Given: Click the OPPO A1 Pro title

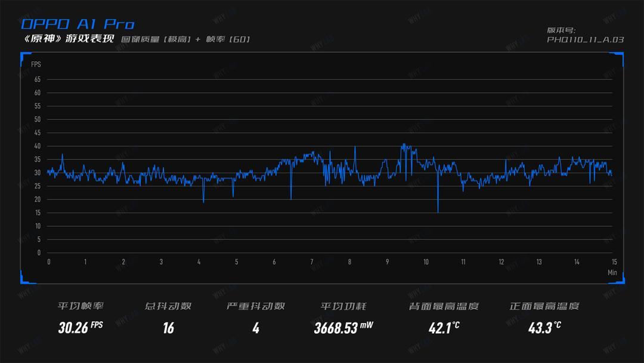Looking at the screenshot, I should pyautogui.click(x=78, y=24).
